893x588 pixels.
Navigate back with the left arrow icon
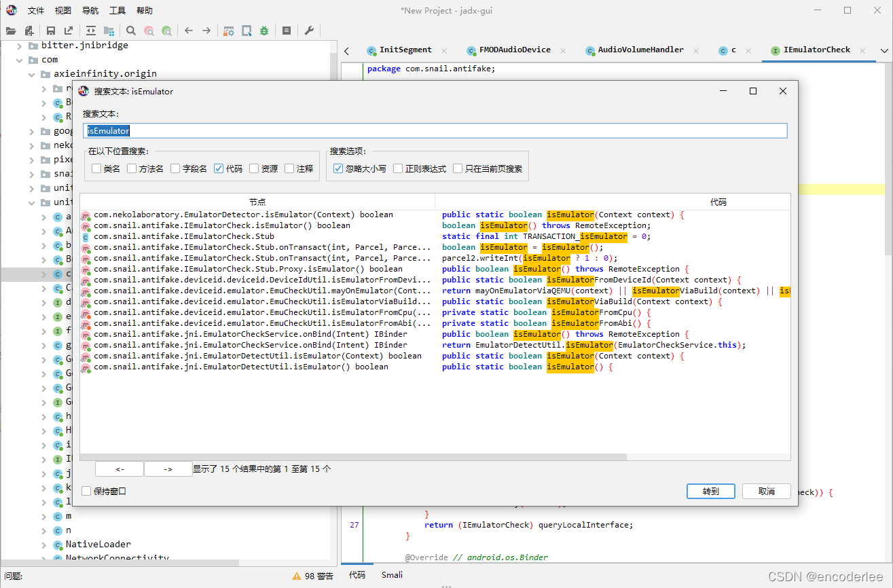pyautogui.click(x=189, y=31)
